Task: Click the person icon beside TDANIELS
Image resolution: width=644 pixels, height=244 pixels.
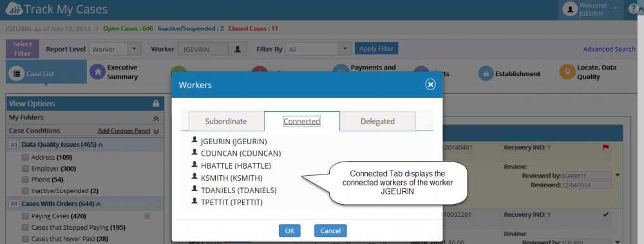Action: (194, 189)
